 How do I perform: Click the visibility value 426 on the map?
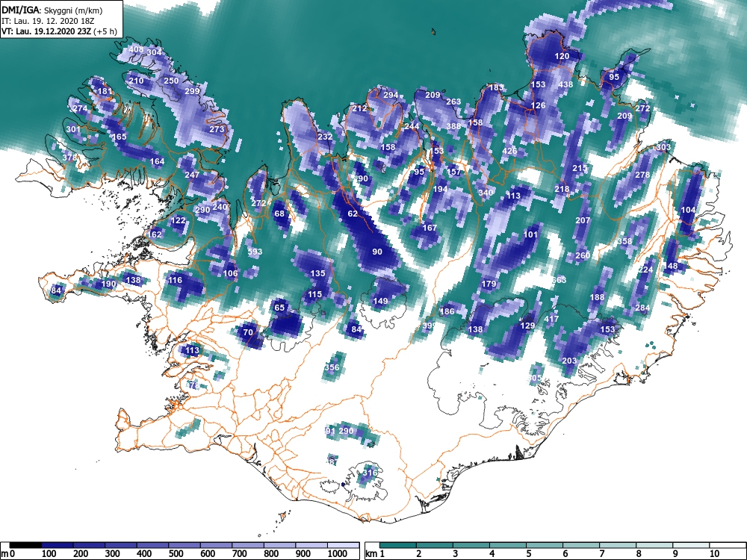pyautogui.click(x=509, y=151)
